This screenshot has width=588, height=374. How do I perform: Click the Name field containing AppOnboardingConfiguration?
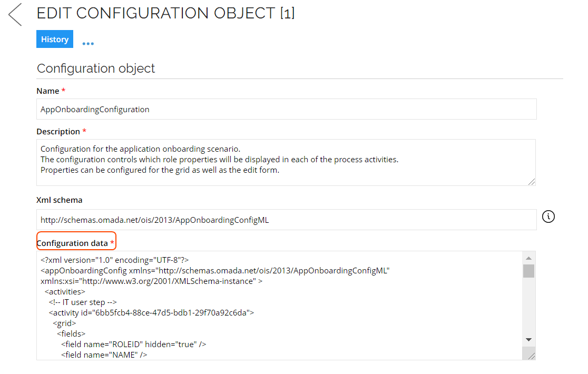coord(287,109)
